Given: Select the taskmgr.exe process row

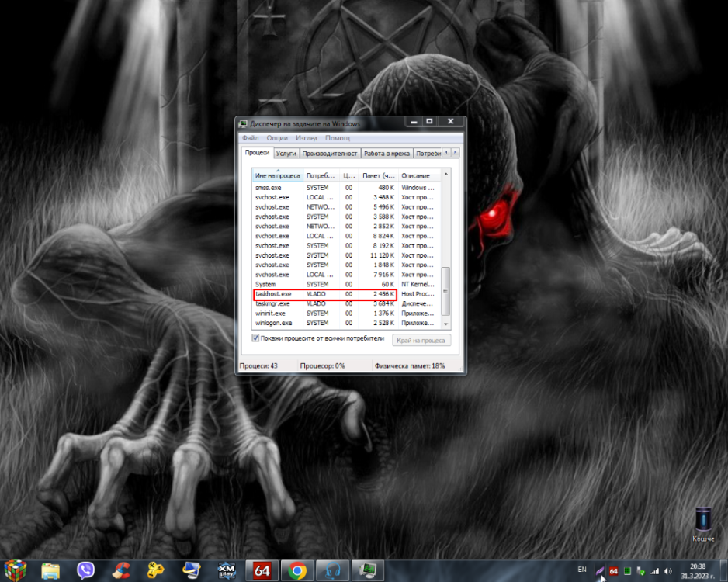Looking at the screenshot, I should click(346, 303).
